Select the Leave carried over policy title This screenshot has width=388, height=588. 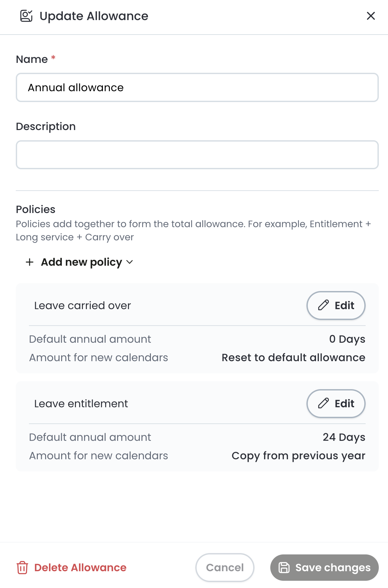(x=83, y=306)
